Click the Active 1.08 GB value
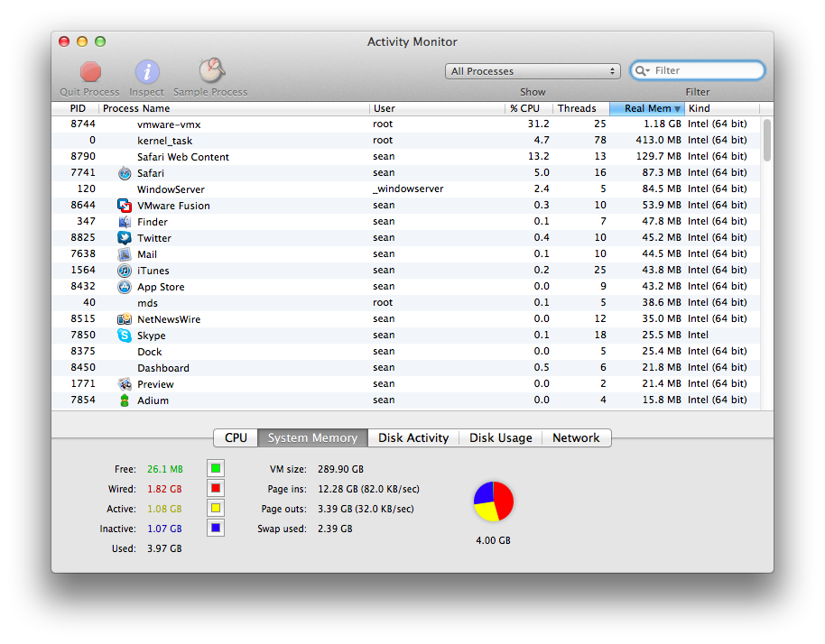Screen dimensions: 825x644 coord(164,509)
